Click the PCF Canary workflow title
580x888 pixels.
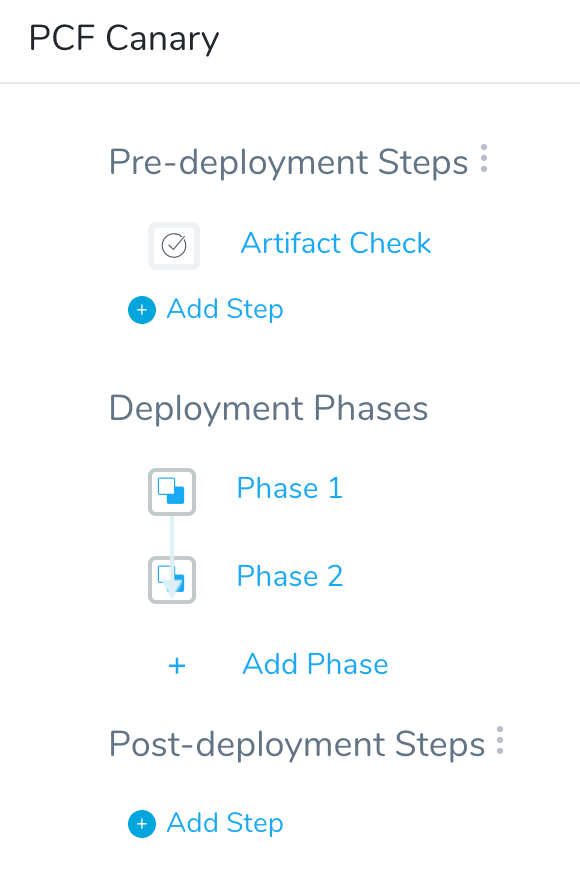click(124, 39)
